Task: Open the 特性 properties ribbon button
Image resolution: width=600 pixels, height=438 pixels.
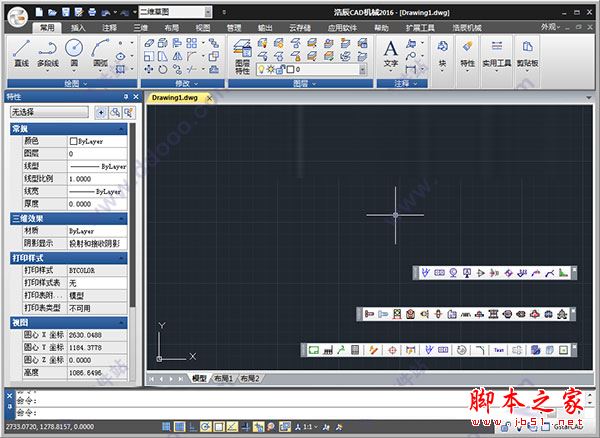Action: 467,55
